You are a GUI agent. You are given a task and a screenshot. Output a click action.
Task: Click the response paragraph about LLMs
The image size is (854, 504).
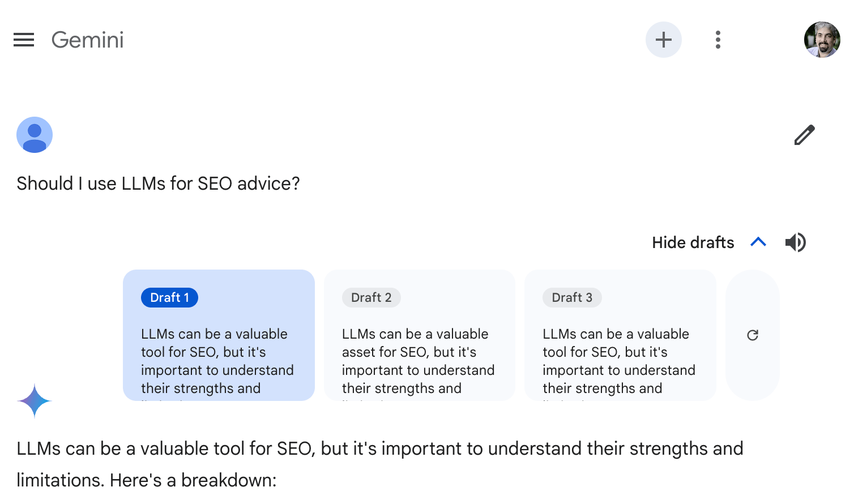(x=379, y=464)
